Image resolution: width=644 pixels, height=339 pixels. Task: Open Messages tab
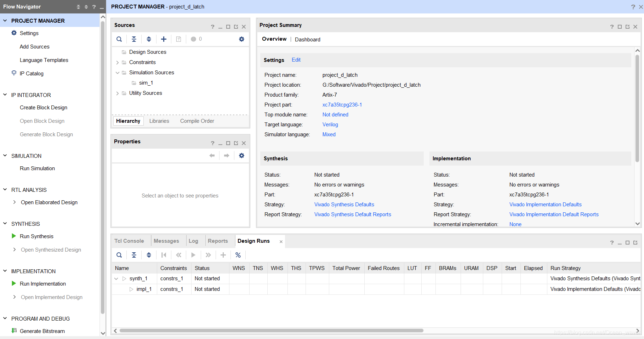(x=166, y=241)
